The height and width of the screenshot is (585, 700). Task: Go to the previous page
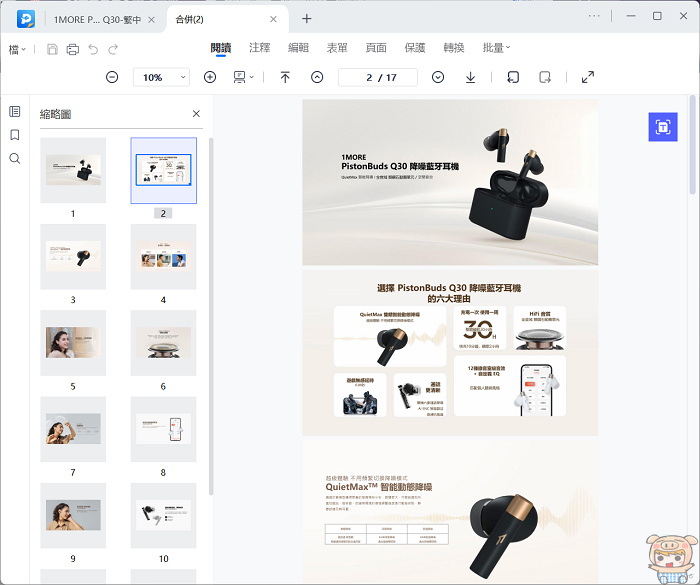coord(317,77)
